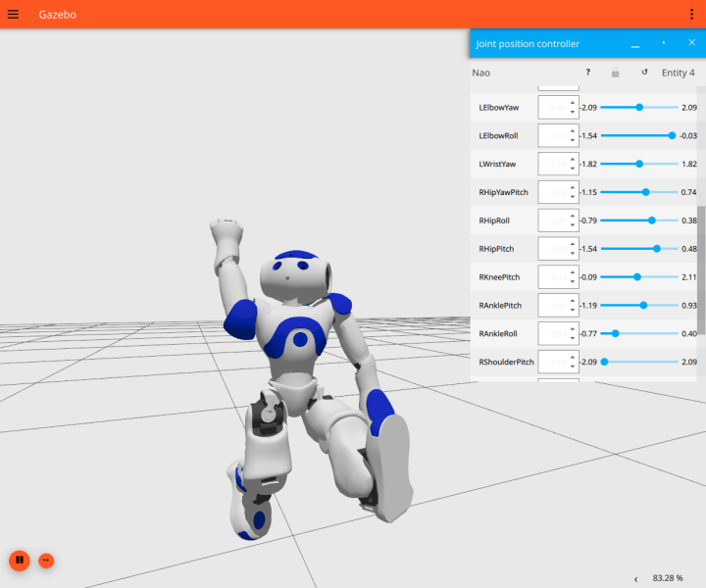Click the RKneePitch joint label

(499, 277)
